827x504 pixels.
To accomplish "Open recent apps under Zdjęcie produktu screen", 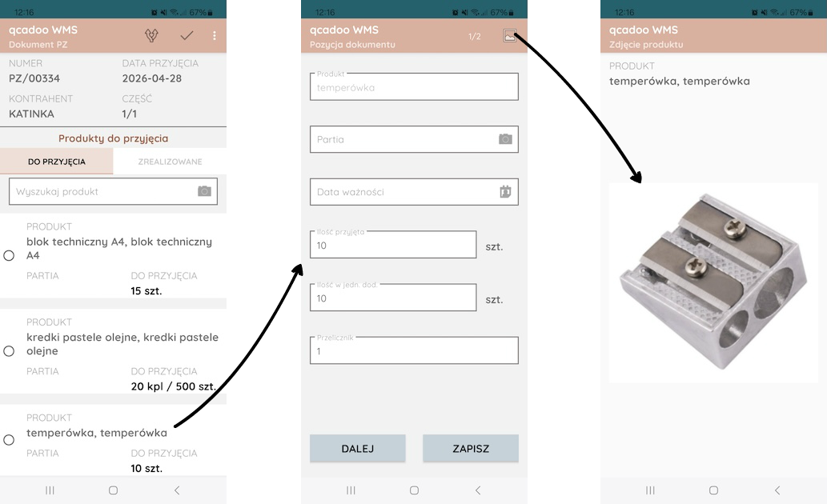I will pos(650,490).
